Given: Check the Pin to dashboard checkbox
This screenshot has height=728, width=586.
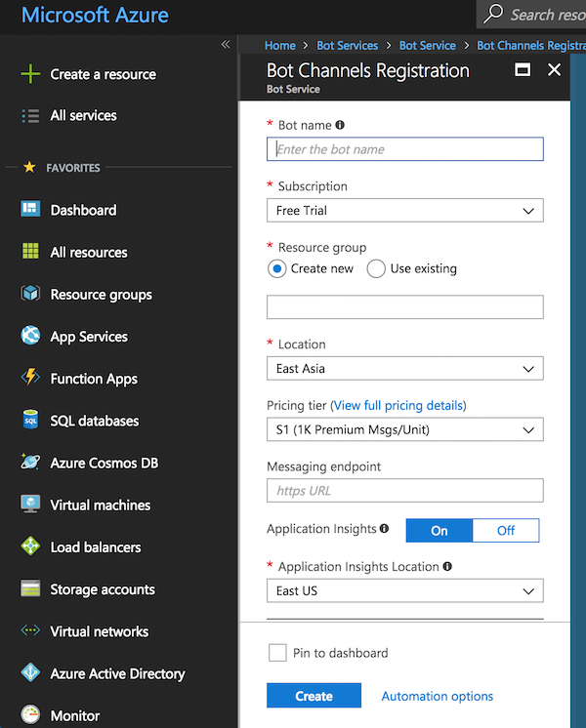Looking at the screenshot, I should click(277, 652).
